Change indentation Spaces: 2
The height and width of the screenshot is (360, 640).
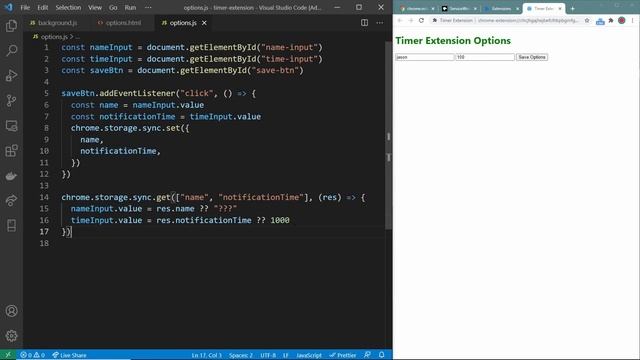pyautogui.click(x=240, y=355)
